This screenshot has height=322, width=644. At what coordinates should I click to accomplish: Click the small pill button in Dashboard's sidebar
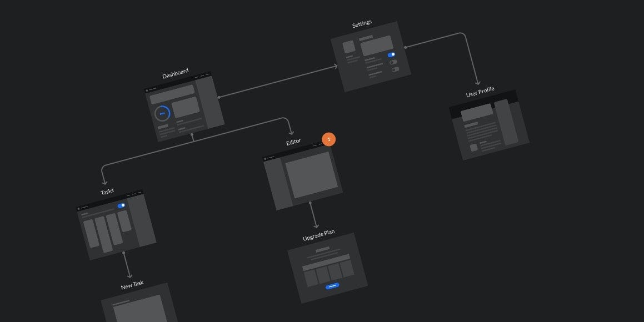pos(163,126)
